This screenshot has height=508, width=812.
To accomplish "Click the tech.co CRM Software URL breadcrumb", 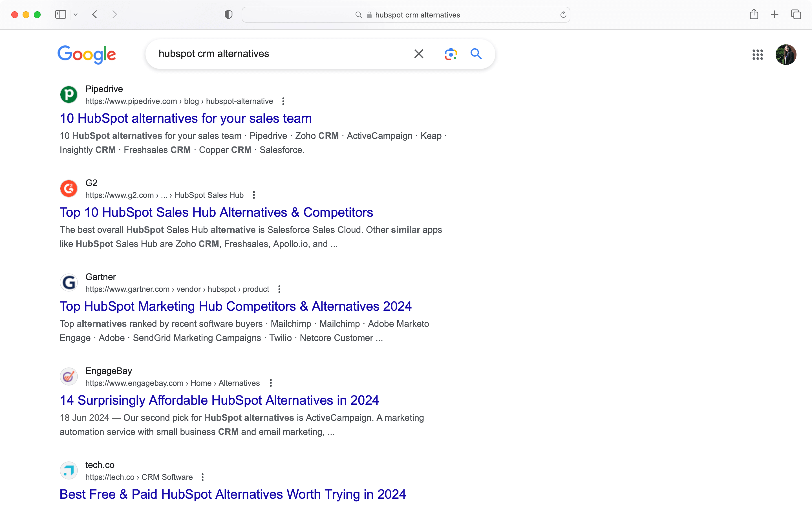I will (x=139, y=478).
